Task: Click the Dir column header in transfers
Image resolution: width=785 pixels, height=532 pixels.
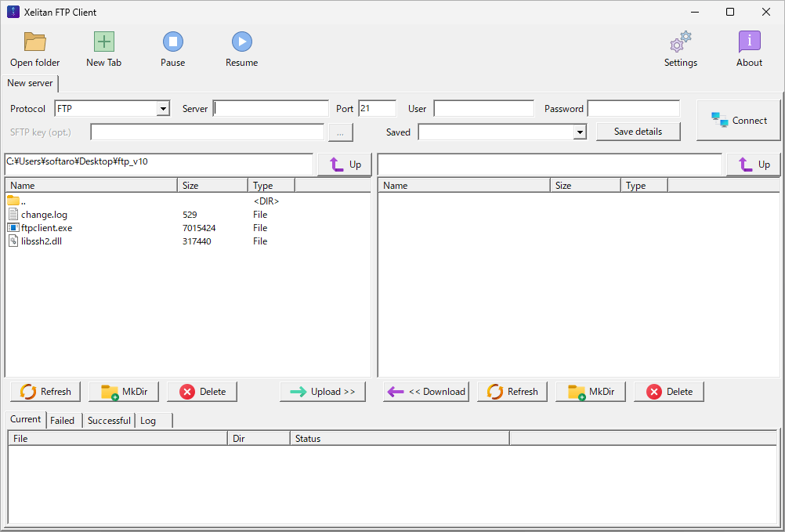Action: click(x=259, y=439)
